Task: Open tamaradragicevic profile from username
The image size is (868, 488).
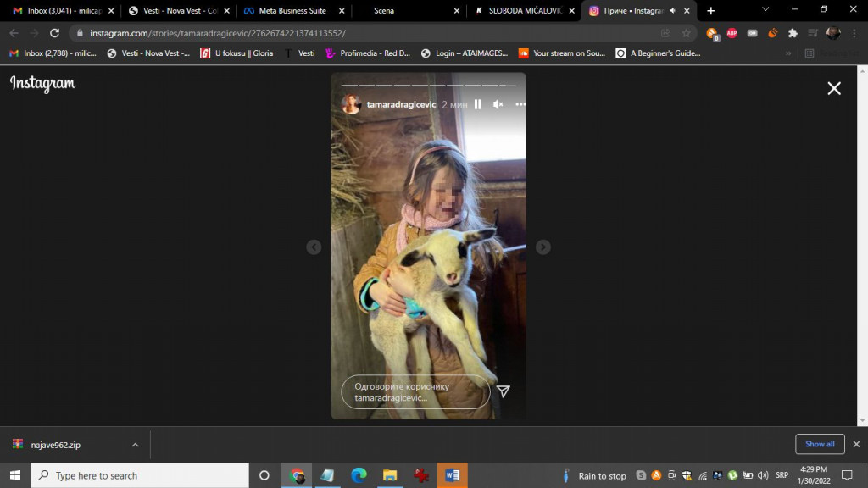Action: (401, 104)
